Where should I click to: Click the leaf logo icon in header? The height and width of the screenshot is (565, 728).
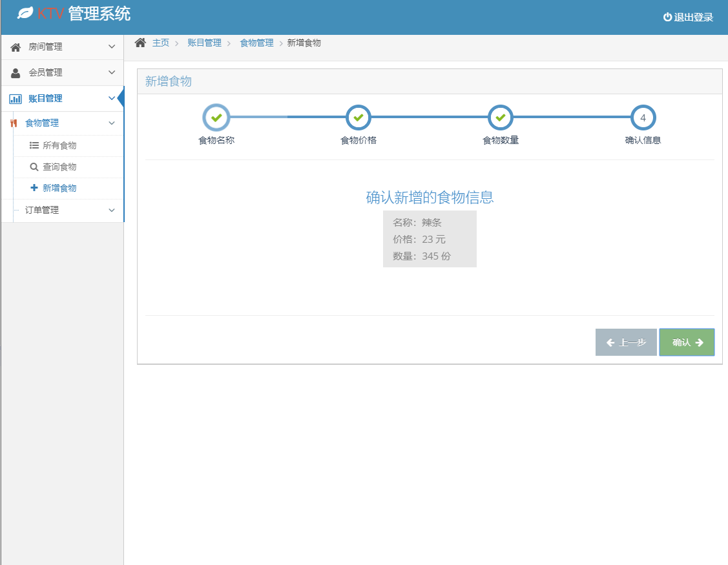25,14
